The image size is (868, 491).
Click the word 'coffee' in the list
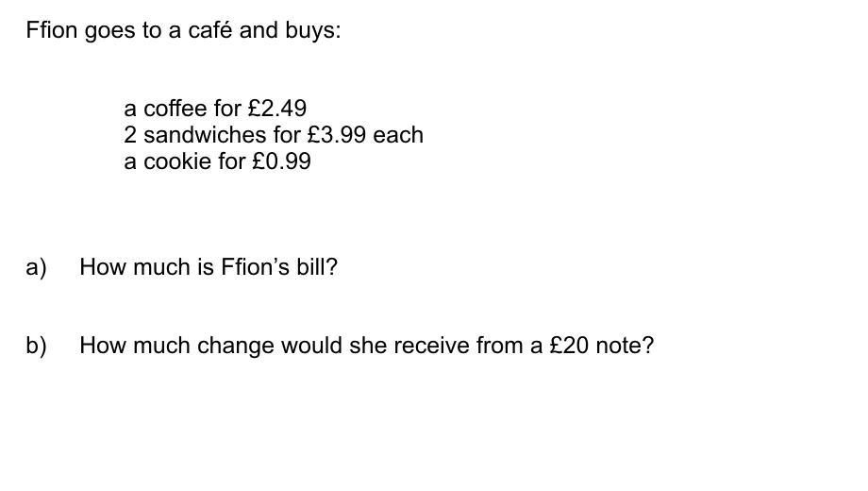[x=175, y=108]
